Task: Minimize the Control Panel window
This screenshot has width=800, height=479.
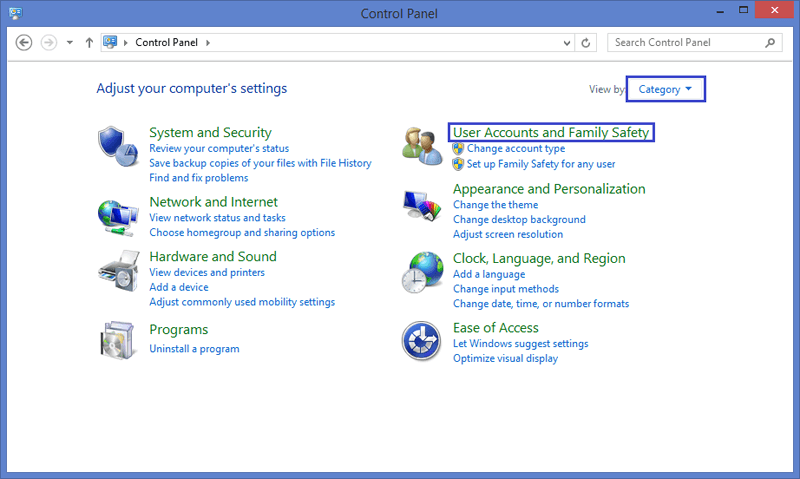Action: [720, 11]
